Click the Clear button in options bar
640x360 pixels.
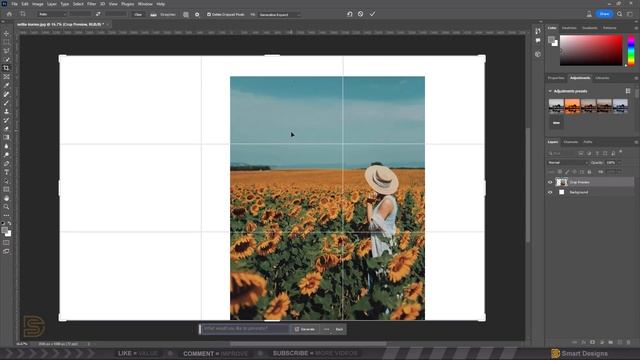138,14
